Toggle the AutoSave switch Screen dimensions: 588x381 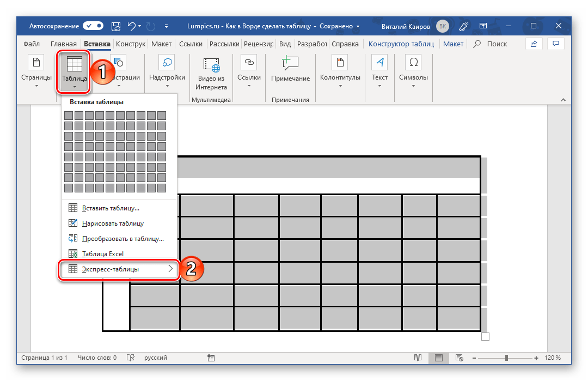tap(93, 26)
